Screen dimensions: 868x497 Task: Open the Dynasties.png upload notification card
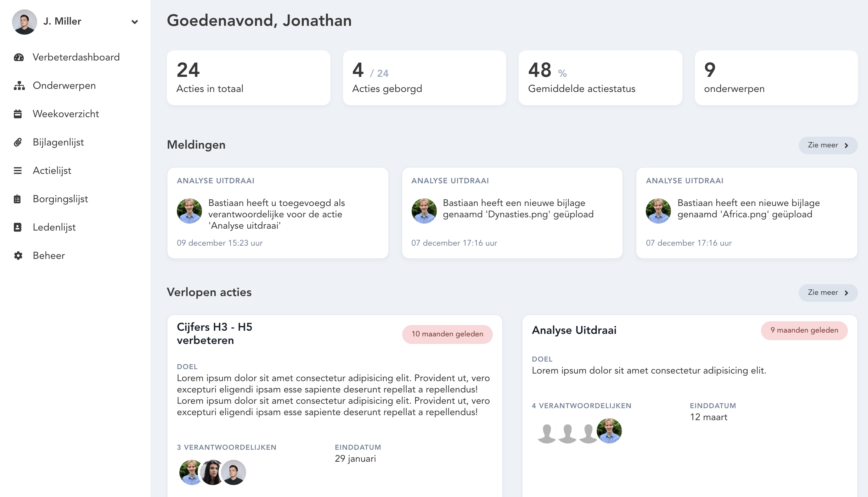tap(512, 212)
